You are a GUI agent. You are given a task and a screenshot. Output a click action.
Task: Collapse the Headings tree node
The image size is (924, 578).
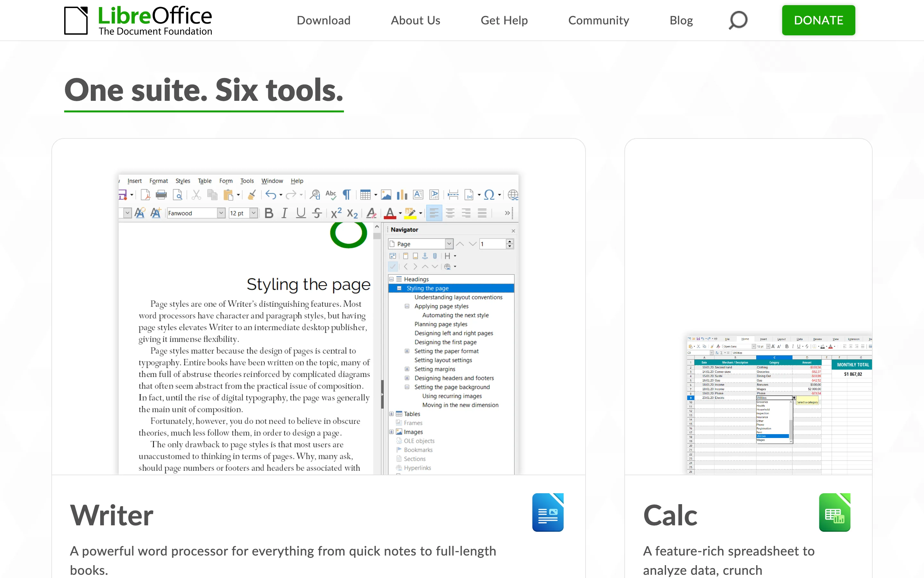tap(391, 279)
